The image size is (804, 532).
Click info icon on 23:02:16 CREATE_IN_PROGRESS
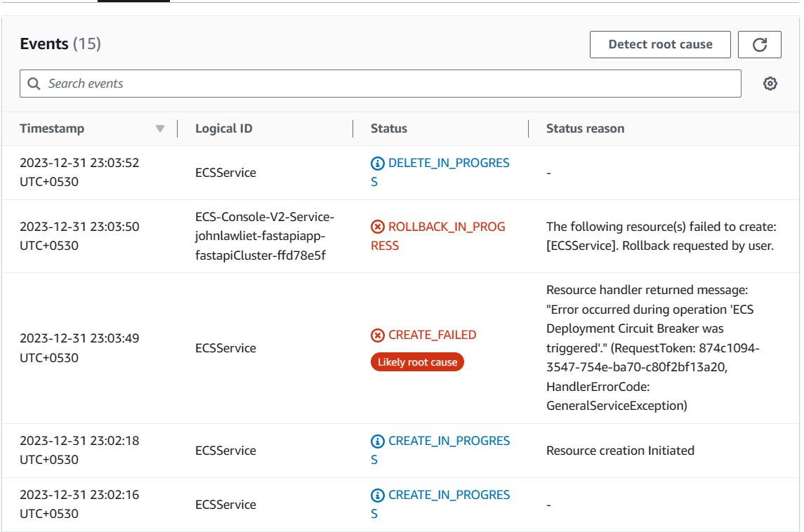[x=378, y=495]
